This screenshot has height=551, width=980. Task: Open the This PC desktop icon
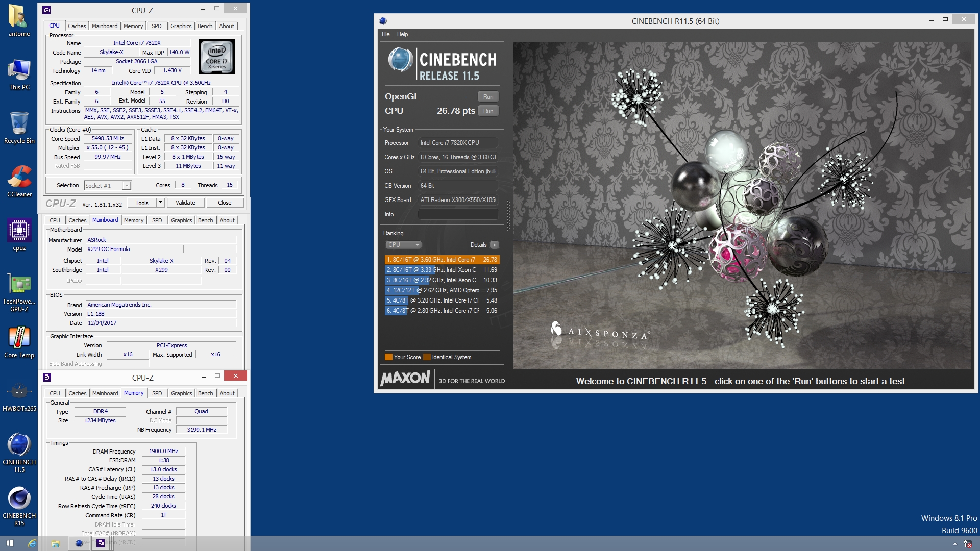point(19,74)
